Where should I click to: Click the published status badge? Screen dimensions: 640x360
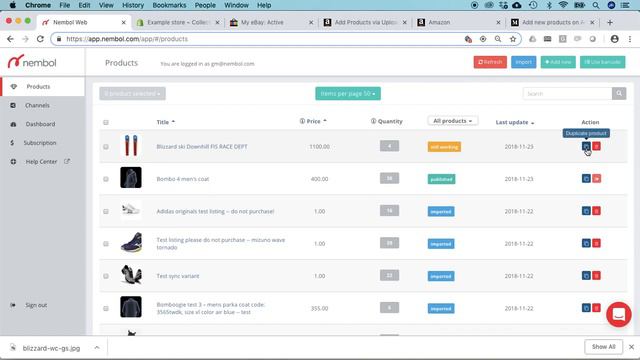(x=441, y=179)
